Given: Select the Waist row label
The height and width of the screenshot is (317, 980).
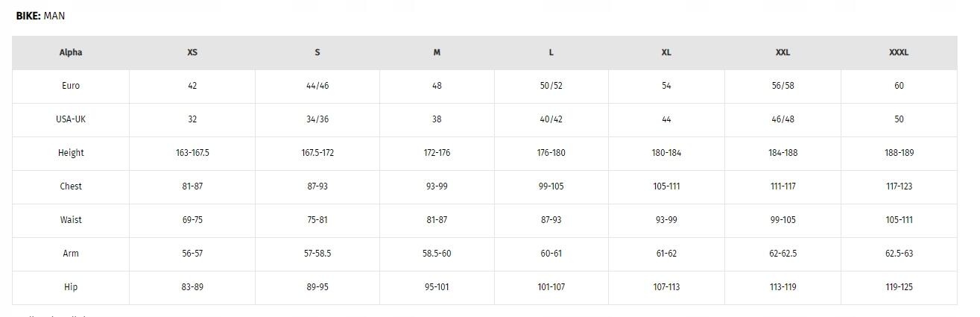Looking at the screenshot, I should pyautogui.click(x=71, y=220).
